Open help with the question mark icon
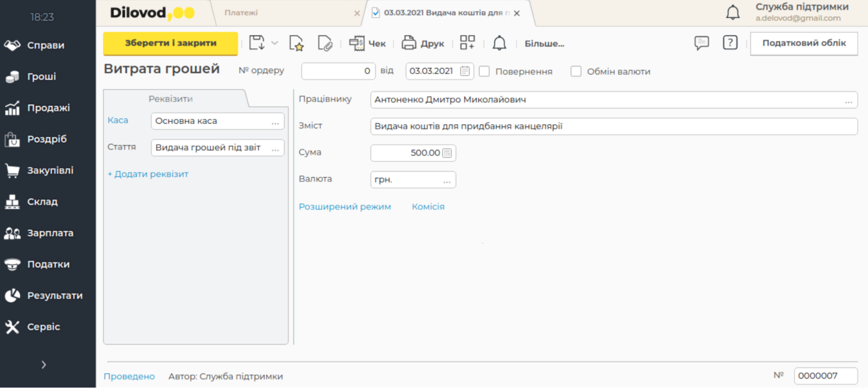The height and width of the screenshot is (388, 868). click(730, 43)
